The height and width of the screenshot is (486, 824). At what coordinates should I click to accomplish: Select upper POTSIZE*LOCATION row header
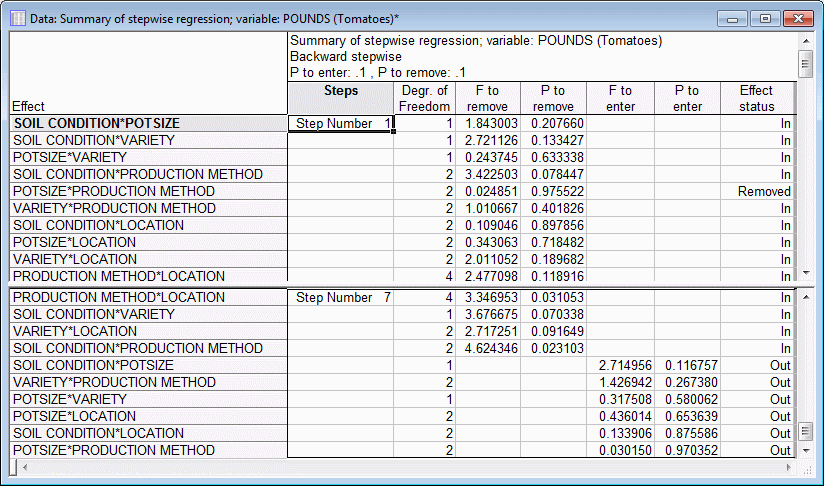click(x=148, y=242)
